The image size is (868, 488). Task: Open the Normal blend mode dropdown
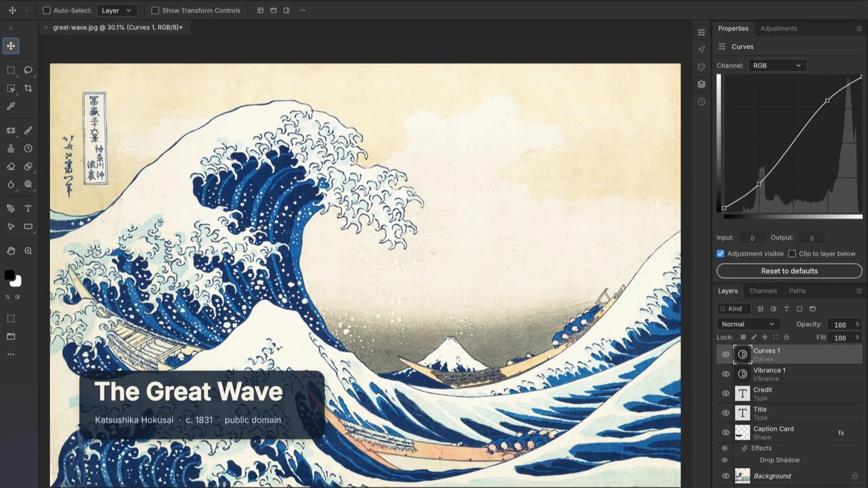click(x=748, y=324)
